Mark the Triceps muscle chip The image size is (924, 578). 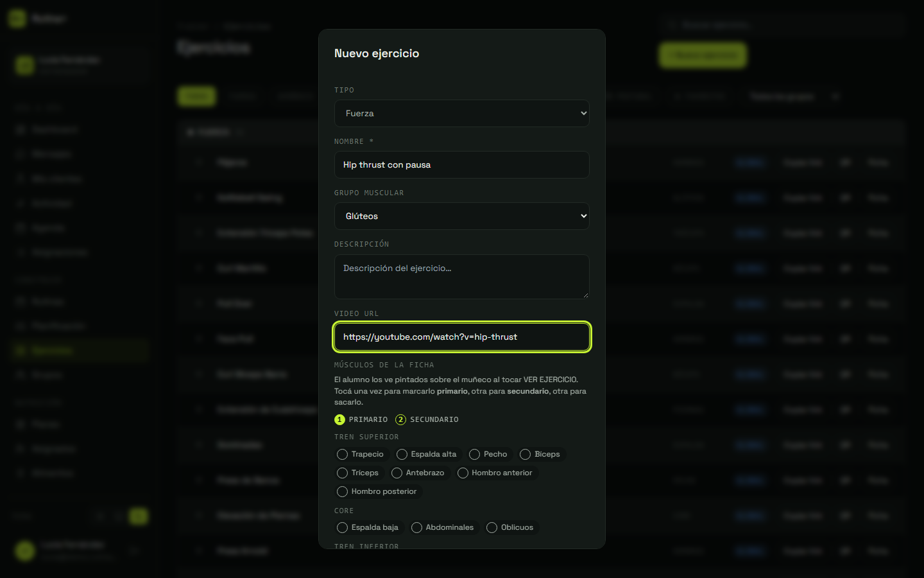coord(358,473)
